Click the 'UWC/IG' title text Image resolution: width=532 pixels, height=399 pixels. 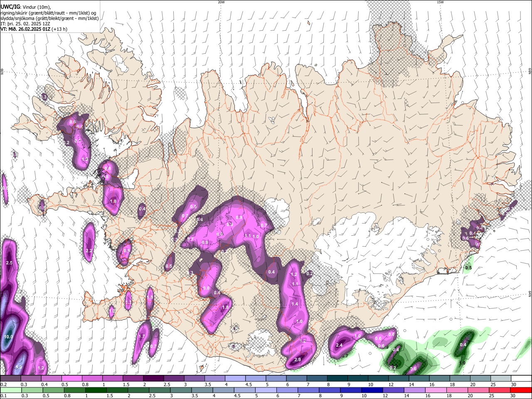[x=10, y=6]
